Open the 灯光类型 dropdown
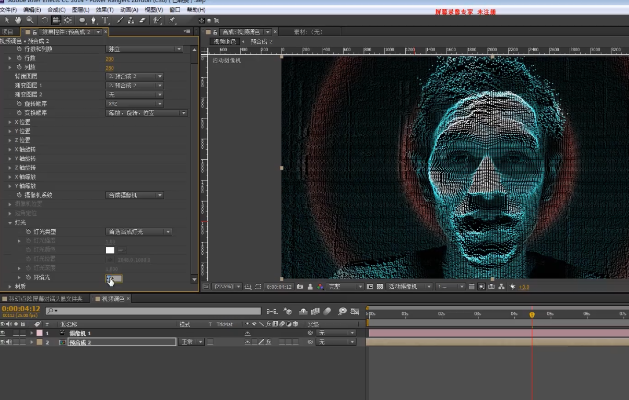The image size is (629, 400). coord(139,231)
